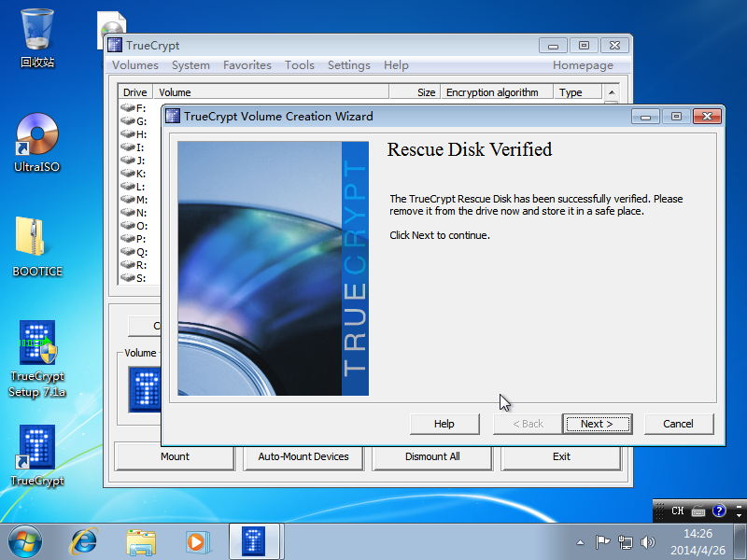Screen dimensions: 747x560
Task: Open the volume speaker tray icon
Action: pos(647,542)
